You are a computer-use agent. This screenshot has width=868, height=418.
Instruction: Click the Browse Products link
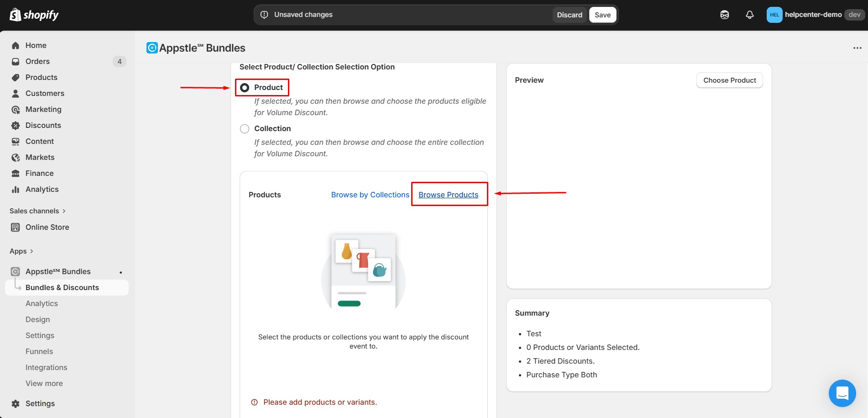(449, 194)
